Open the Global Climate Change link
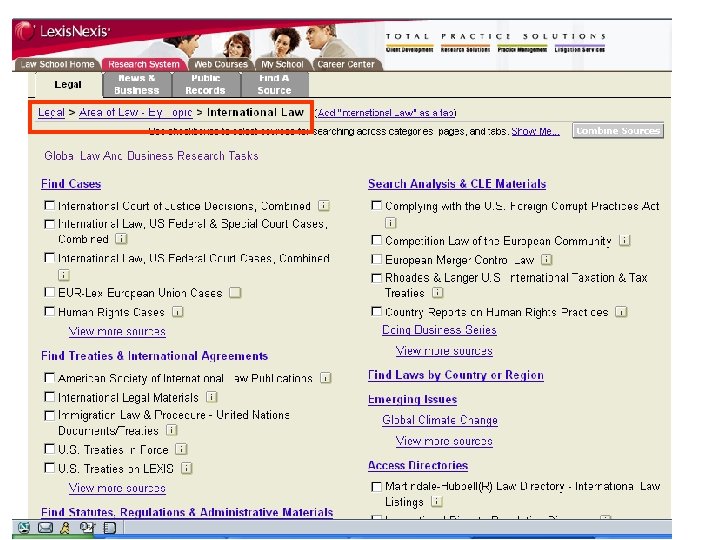This screenshot has width=720, height=540. click(x=440, y=420)
